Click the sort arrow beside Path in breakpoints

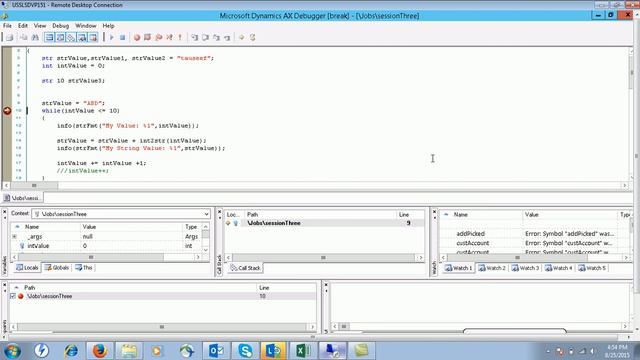[16, 287]
